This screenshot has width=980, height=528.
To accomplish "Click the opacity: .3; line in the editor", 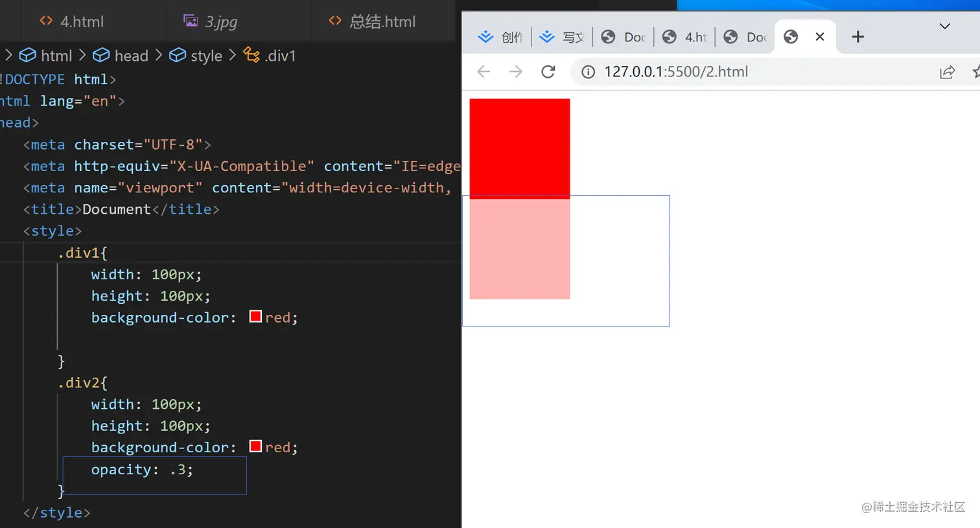I will (x=142, y=470).
